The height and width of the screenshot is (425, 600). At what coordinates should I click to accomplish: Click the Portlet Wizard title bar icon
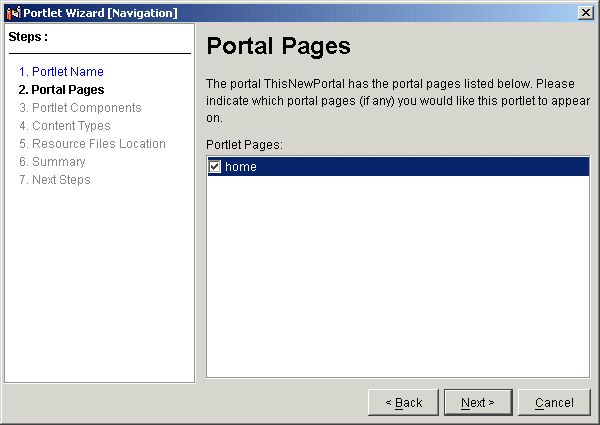coord(13,13)
